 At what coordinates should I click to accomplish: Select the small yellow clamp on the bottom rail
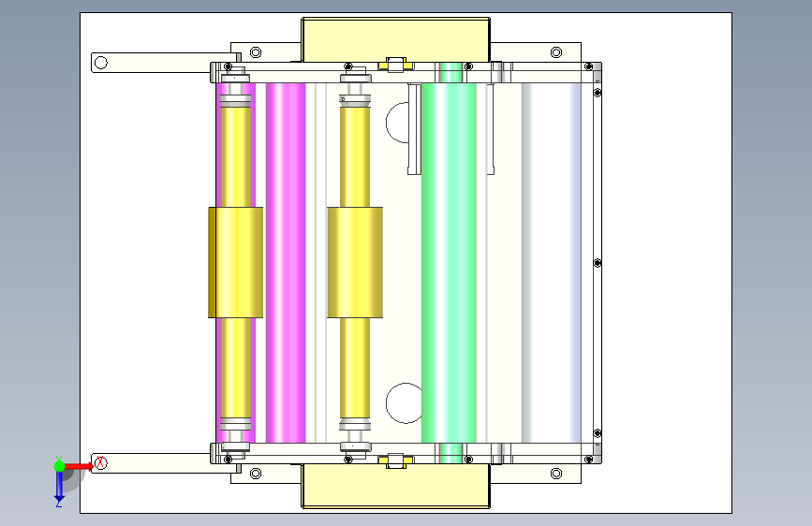(x=395, y=460)
